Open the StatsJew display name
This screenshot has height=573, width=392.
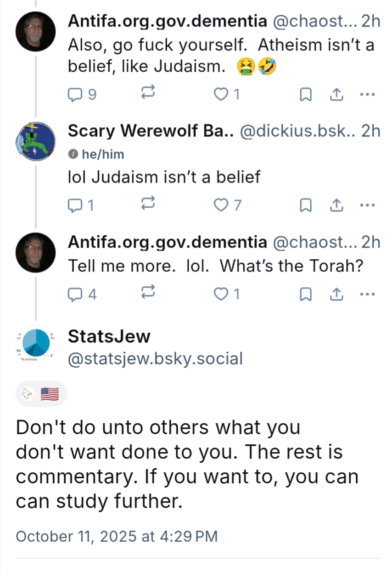(109, 336)
